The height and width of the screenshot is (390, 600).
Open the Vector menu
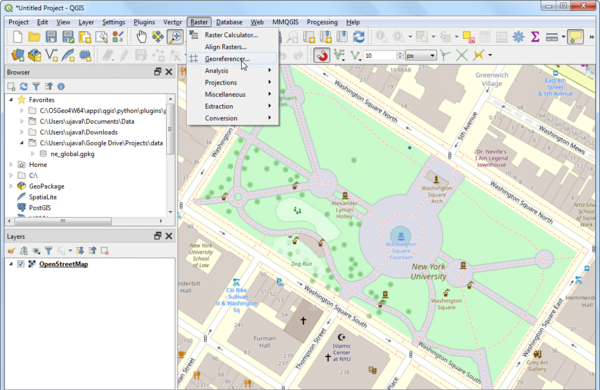tap(172, 22)
